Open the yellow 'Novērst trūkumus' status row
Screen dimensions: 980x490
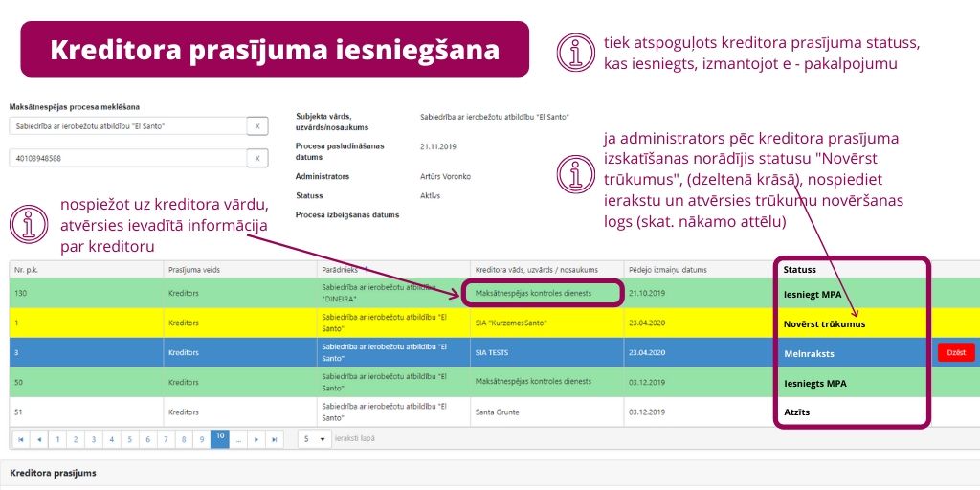pyautogui.click(x=824, y=323)
